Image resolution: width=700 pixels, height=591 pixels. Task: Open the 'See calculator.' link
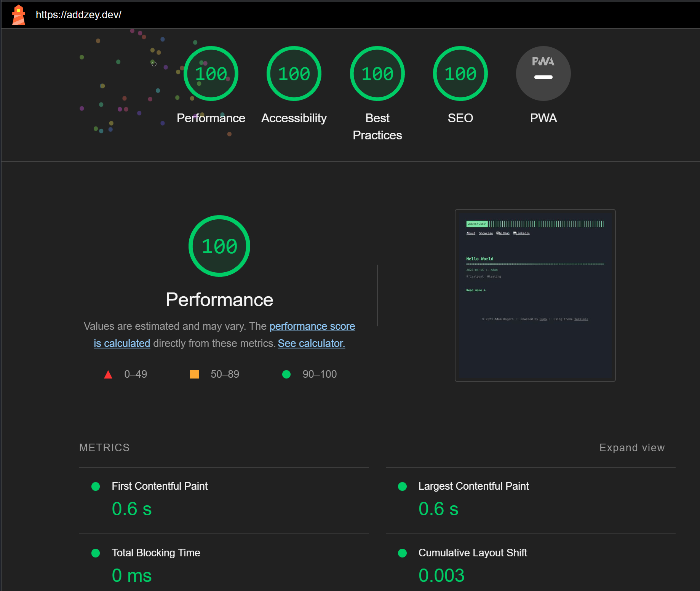click(311, 343)
